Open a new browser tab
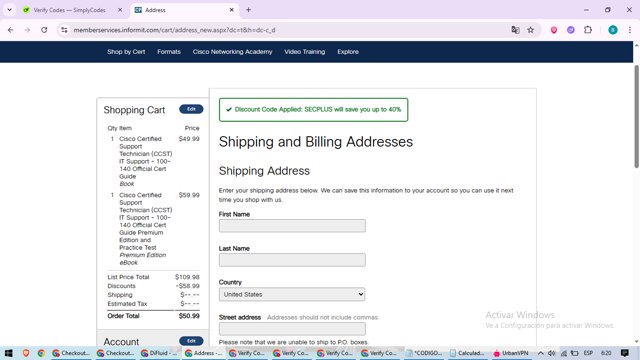This screenshot has width=640, height=360. (x=248, y=10)
